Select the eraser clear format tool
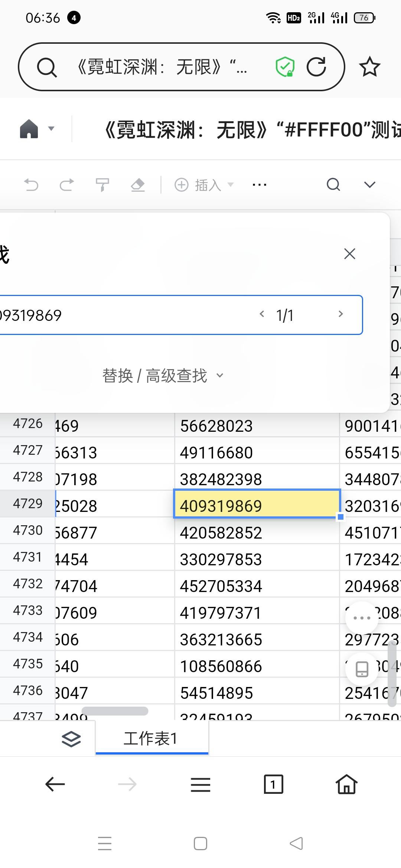The width and height of the screenshot is (401, 868). point(138,184)
